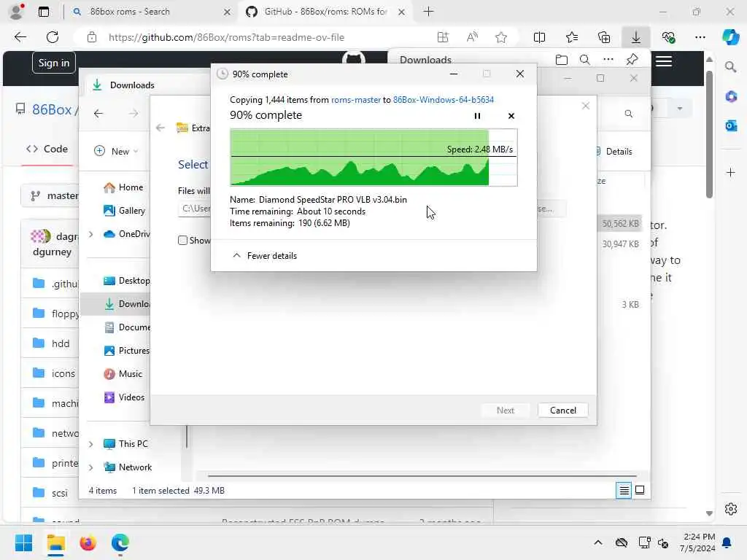Image resolution: width=747 pixels, height=560 pixels.
Task: Expand the Network tree node
Action: point(90,467)
